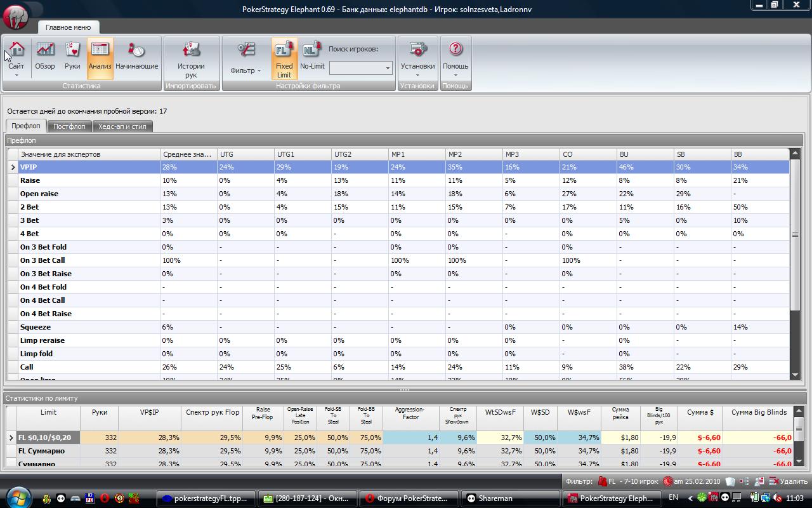Click Удалить filter button
The width and height of the screenshot is (812, 508).
click(x=789, y=481)
